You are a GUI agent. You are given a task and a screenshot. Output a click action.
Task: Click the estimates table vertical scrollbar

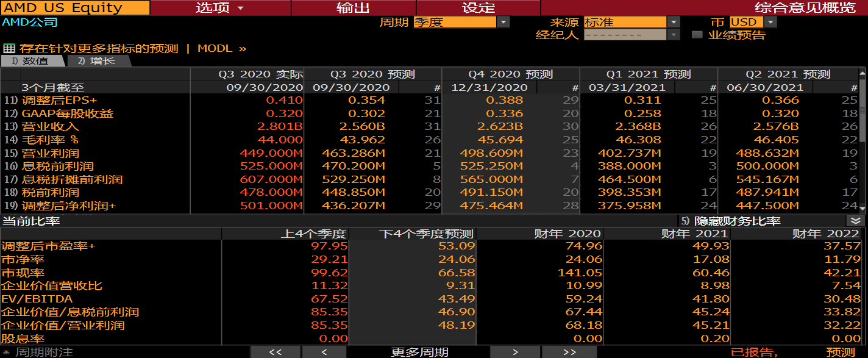(862, 140)
